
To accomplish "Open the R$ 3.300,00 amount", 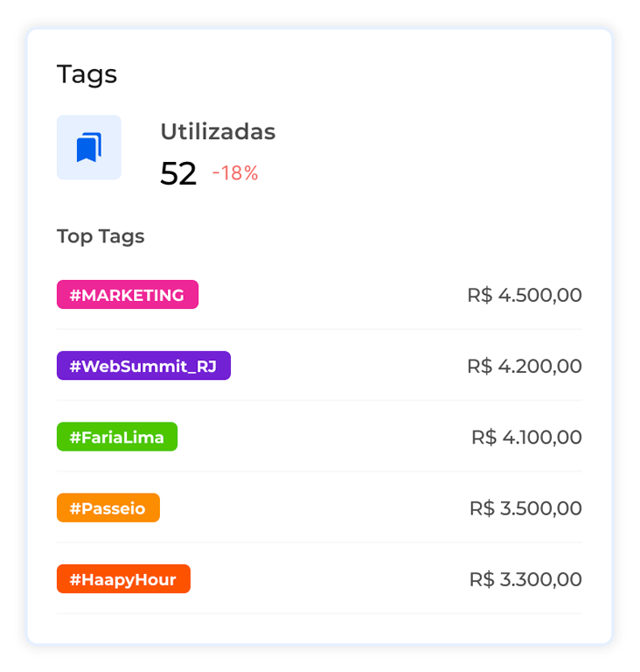I will pos(525,579).
